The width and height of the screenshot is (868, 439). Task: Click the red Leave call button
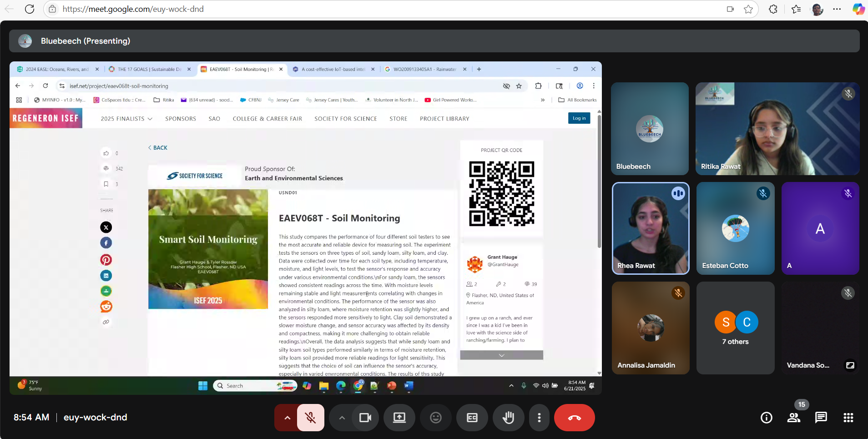[574, 418]
